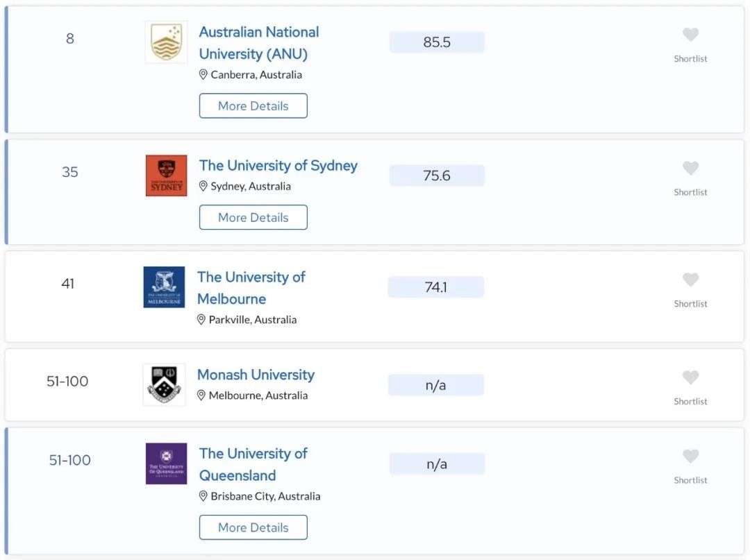This screenshot has width=750, height=560.
Task: Click the Monash University shield logo
Action: click(164, 385)
